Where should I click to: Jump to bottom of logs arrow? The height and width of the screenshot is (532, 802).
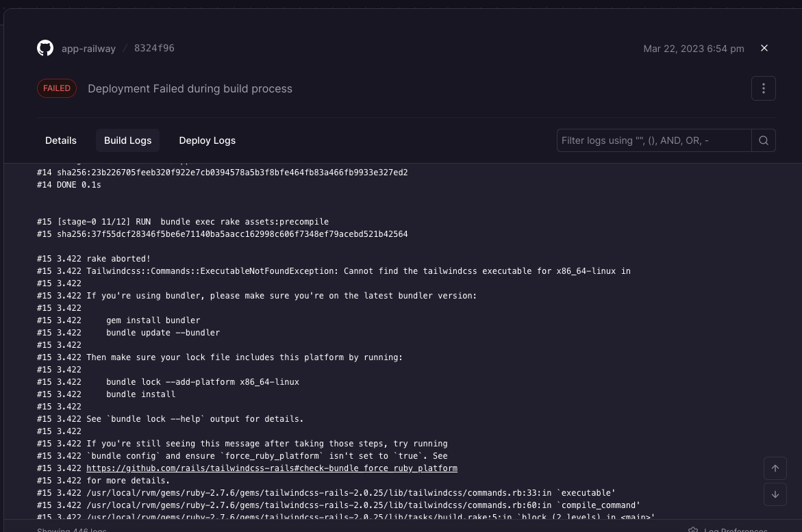(x=775, y=494)
